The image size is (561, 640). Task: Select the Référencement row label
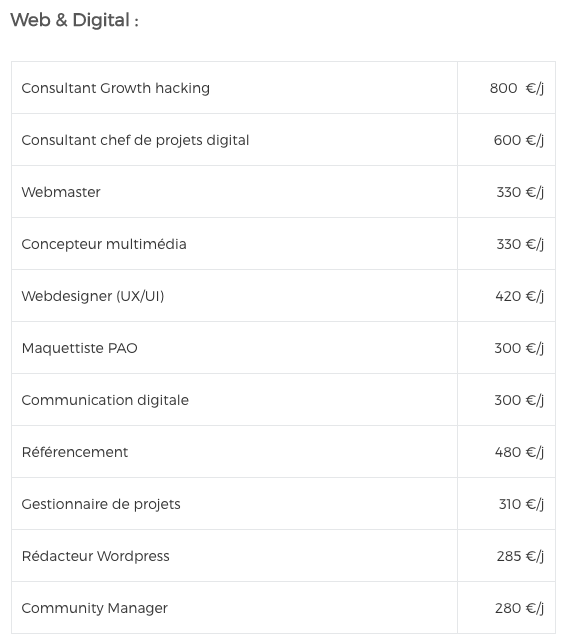75,452
